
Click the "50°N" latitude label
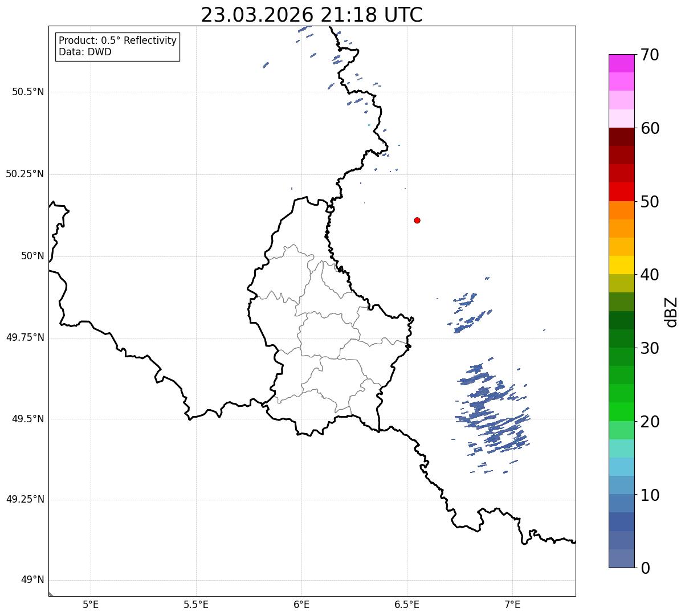point(32,256)
